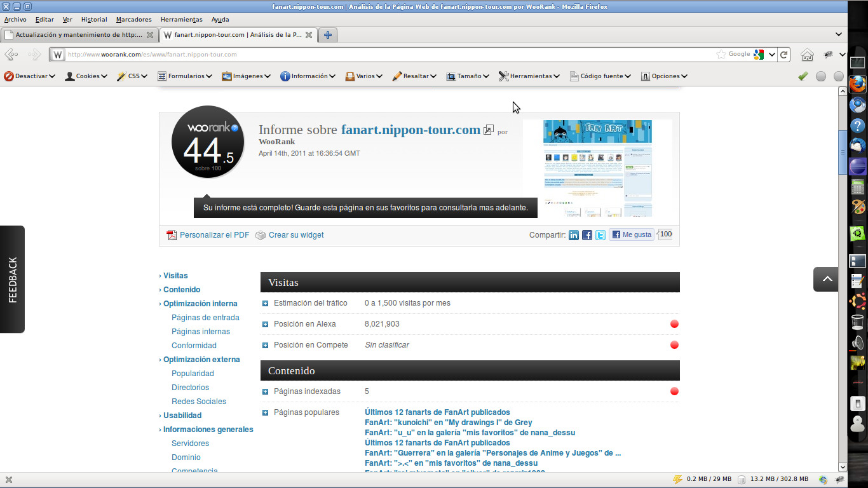Click the Alexa value 8,021,903
Image resolution: width=868 pixels, height=488 pixels.
pos(382,324)
